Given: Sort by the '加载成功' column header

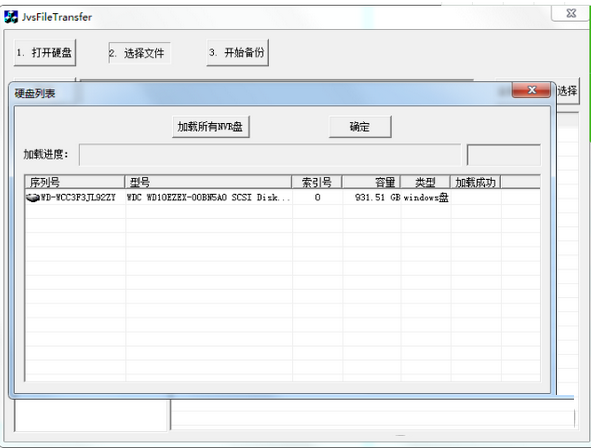Looking at the screenshot, I should tap(475, 182).
